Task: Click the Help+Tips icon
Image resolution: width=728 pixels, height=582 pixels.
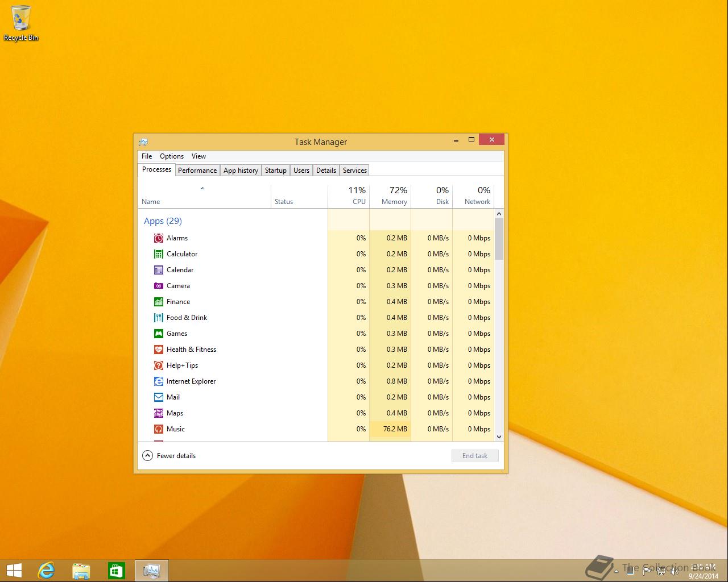Action: click(x=159, y=365)
